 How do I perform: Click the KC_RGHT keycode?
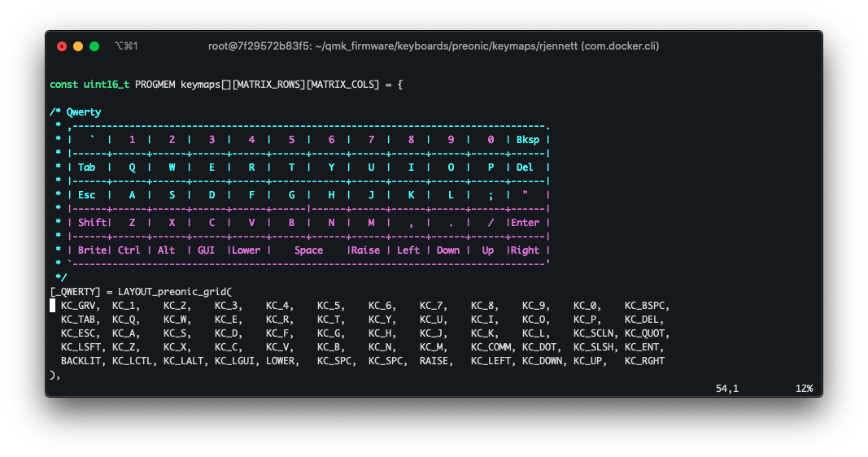click(644, 361)
